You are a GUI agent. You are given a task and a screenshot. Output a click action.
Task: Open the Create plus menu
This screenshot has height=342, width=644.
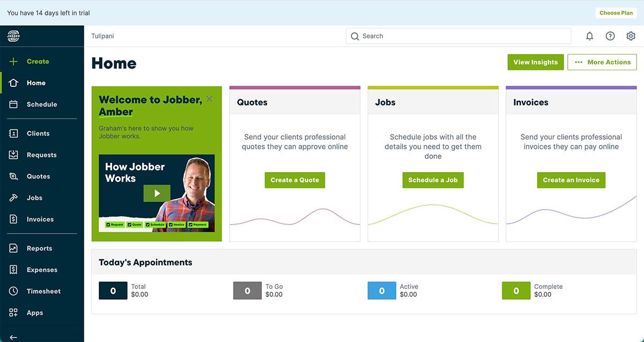pyautogui.click(x=13, y=61)
